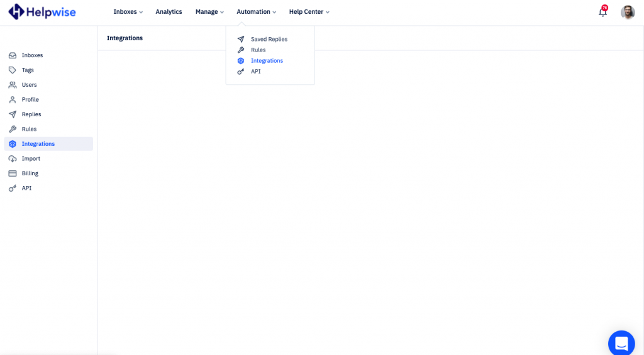Viewport: 644px width, 355px height.
Task: Select Rules from Automation menu
Action: point(258,50)
